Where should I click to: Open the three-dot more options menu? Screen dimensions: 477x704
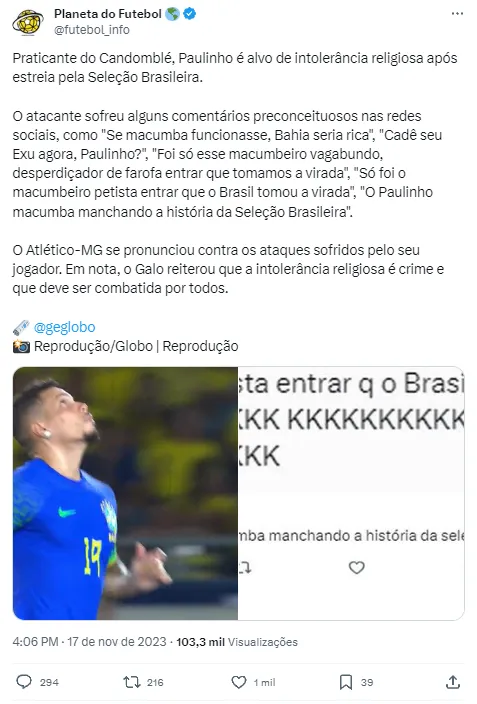[x=457, y=14]
